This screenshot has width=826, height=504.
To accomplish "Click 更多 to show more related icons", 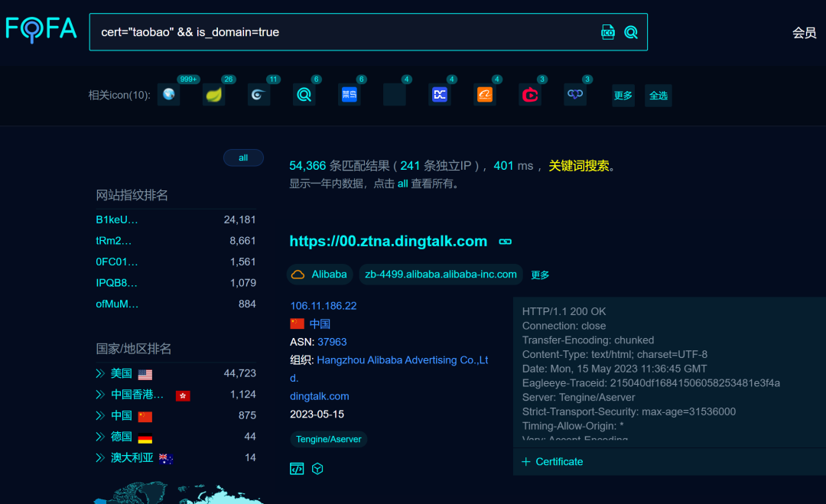I will click(623, 96).
